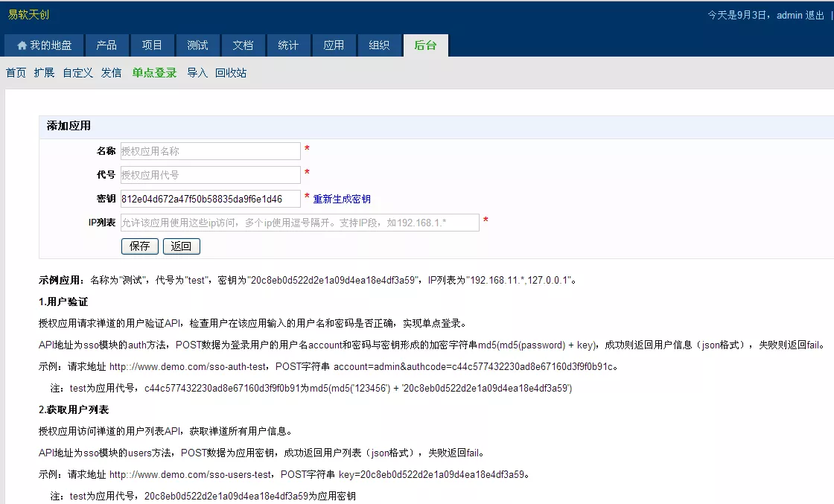Open the 测试 tab
834x504 pixels.
pyautogui.click(x=197, y=45)
